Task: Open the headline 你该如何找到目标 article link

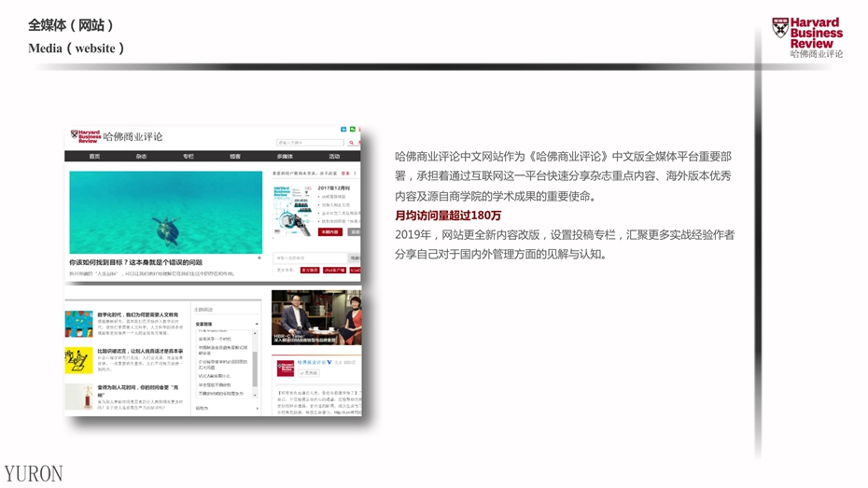Action: (135, 262)
